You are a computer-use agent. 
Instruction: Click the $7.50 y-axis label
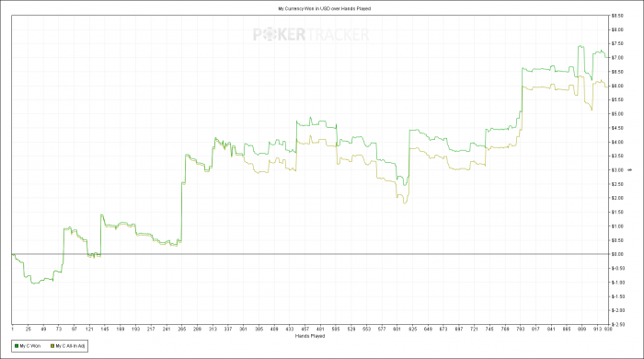click(617, 43)
